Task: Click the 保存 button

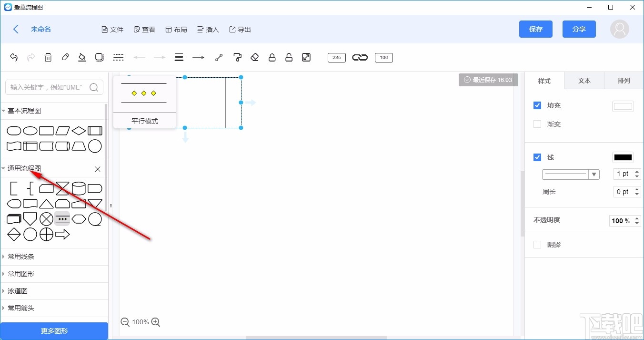Action: 536,29
